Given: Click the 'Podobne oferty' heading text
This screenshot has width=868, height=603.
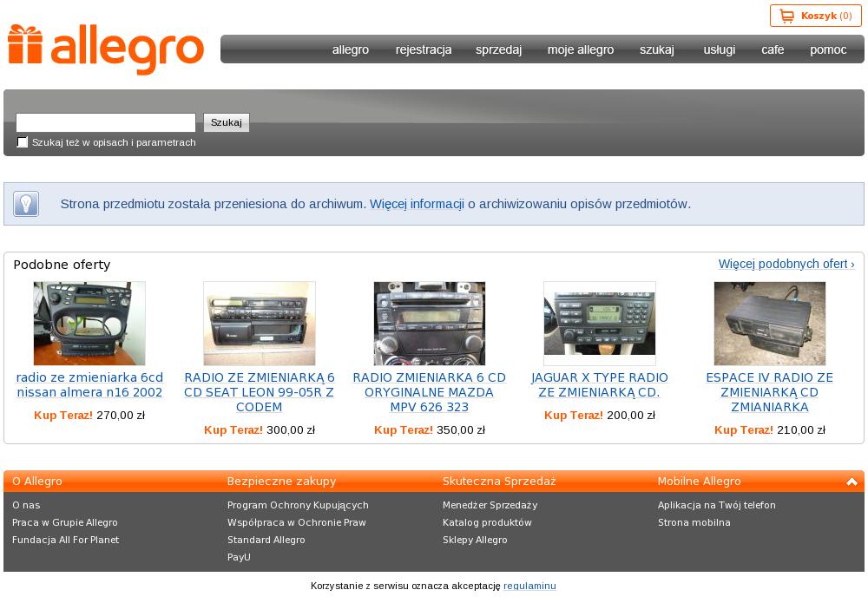Looking at the screenshot, I should tap(62, 265).
